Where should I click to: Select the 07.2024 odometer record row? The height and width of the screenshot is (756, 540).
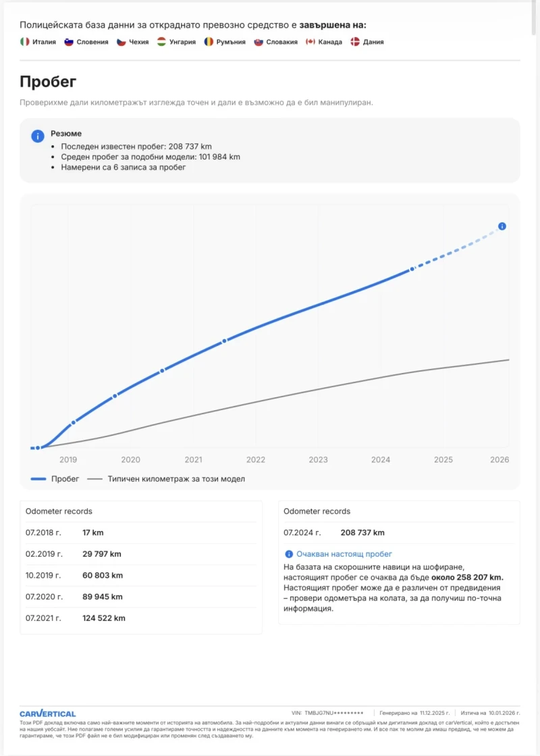[x=398, y=532]
